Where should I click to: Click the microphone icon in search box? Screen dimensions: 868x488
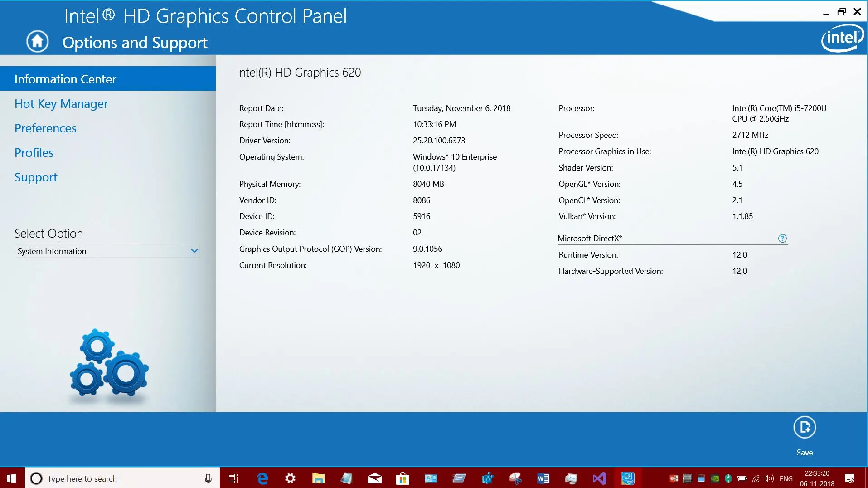(x=208, y=478)
